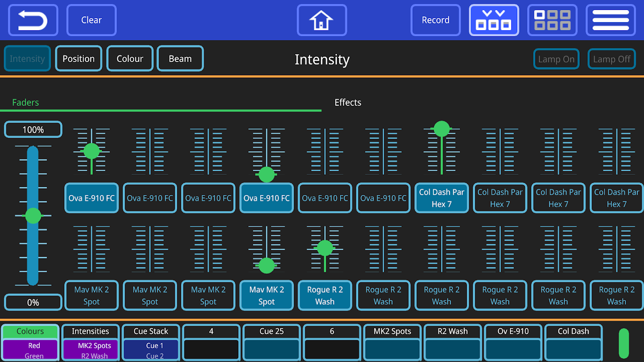
Task: Click the Clear button
Action: pos(91,20)
